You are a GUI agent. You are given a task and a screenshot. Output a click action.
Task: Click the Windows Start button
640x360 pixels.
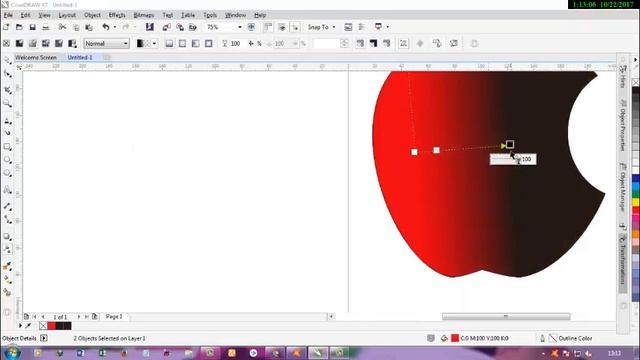[11, 353]
